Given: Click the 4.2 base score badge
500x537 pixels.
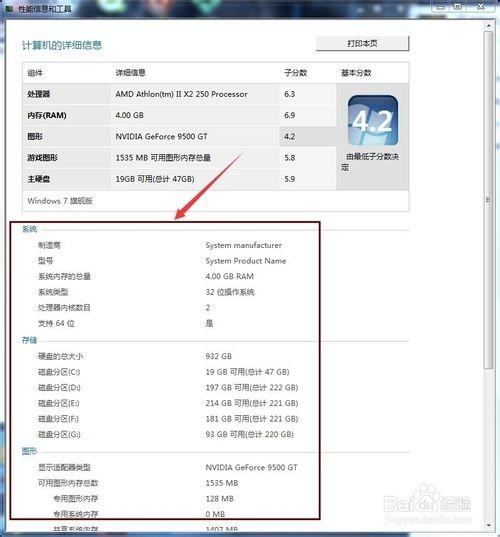Looking at the screenshot, I should (373, 120).
